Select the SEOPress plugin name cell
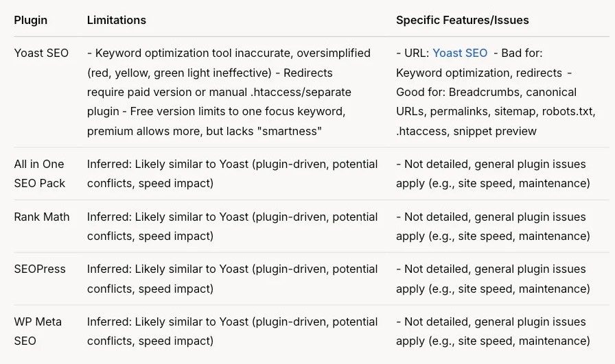Viewport: 615px width, 364px height. click(40, 269)
